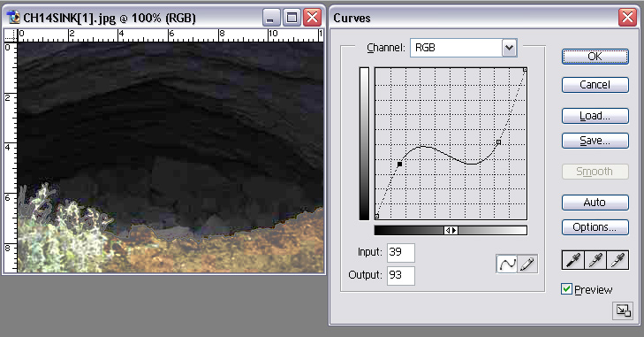Select the filled curve control point
This screenshot has height=337, width=644.
click(399, 165)
